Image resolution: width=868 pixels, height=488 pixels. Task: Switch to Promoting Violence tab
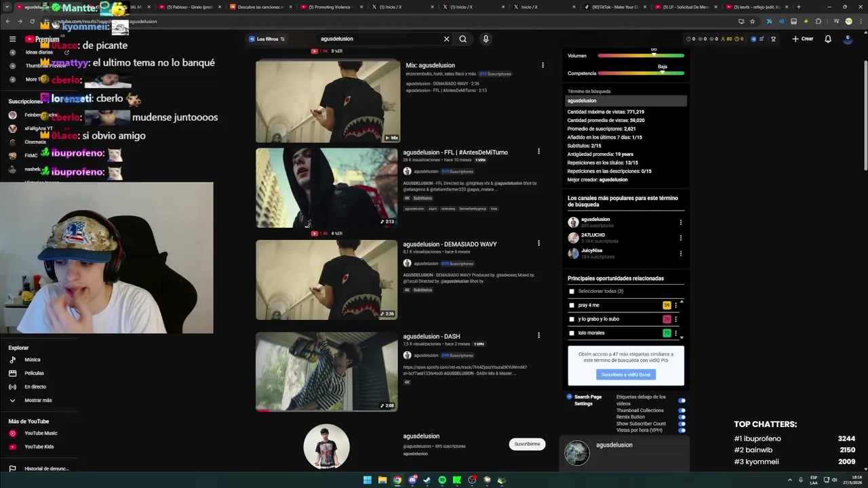[x=332, y=7]
